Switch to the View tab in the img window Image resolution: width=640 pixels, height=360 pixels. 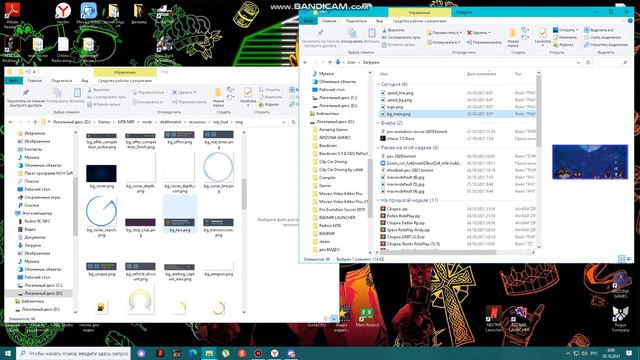(x=84, y=81)
